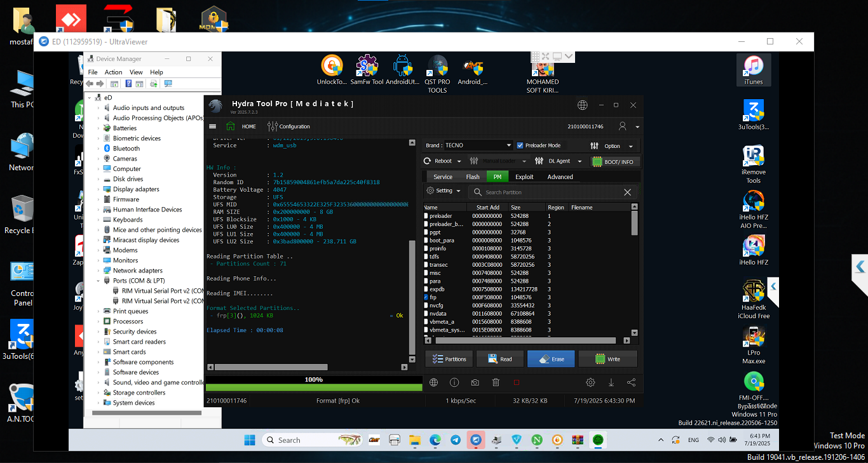The height and width of the screenshot is (463, 868).
Task: Tick the preloader partition checkbox
Action: tap(426, 216)
